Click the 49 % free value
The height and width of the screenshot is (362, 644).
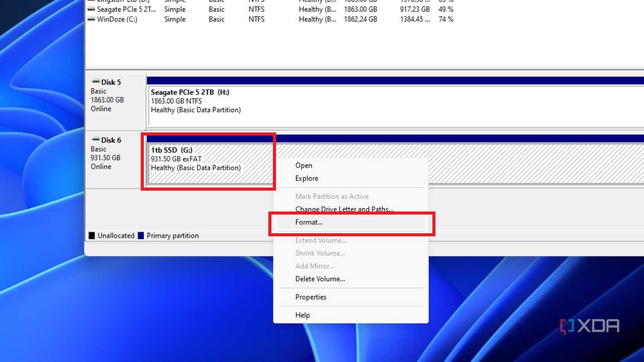point(446,9)
